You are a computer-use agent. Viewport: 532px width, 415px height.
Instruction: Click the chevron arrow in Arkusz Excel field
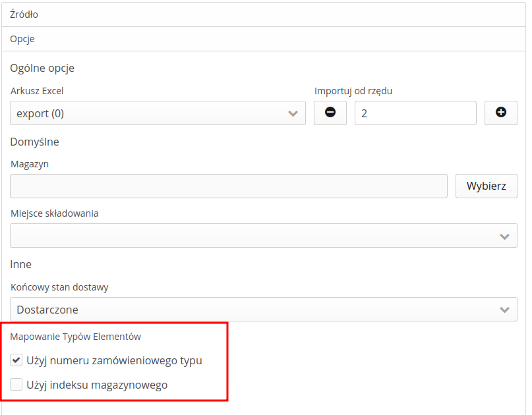(293, 113)
